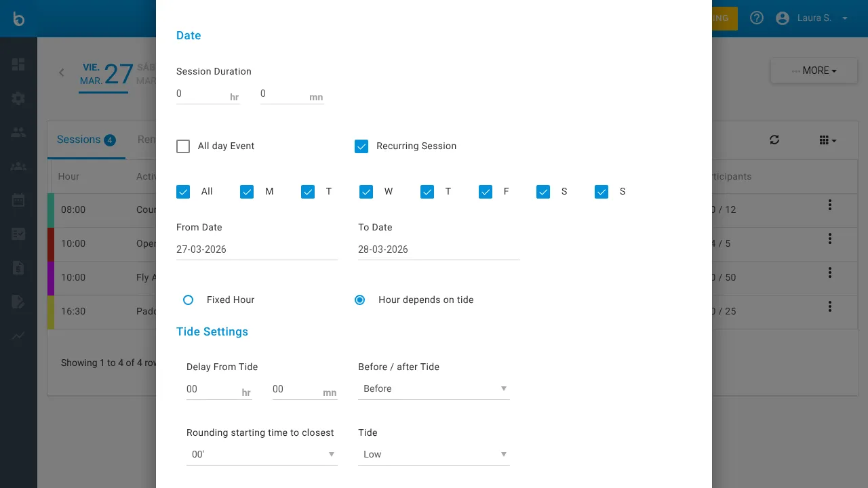Viewport: 868px width, 488px height.
Task: Open the Statistics chart icon in sidebar
Action: (x=18, y=335)
